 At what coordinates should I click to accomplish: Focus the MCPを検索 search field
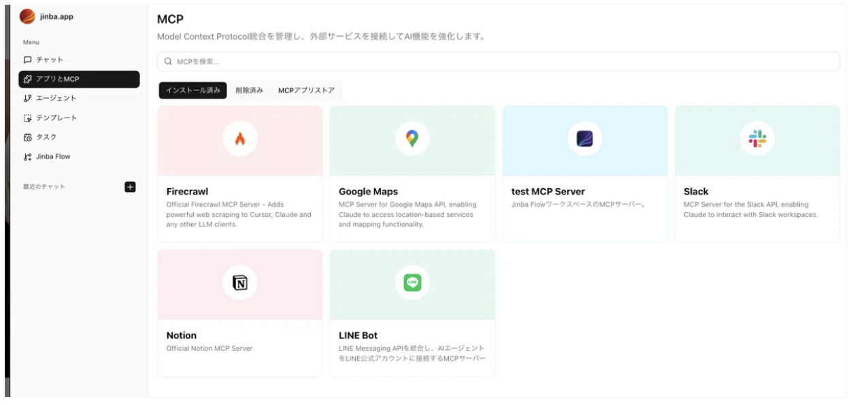coord(498,62)
